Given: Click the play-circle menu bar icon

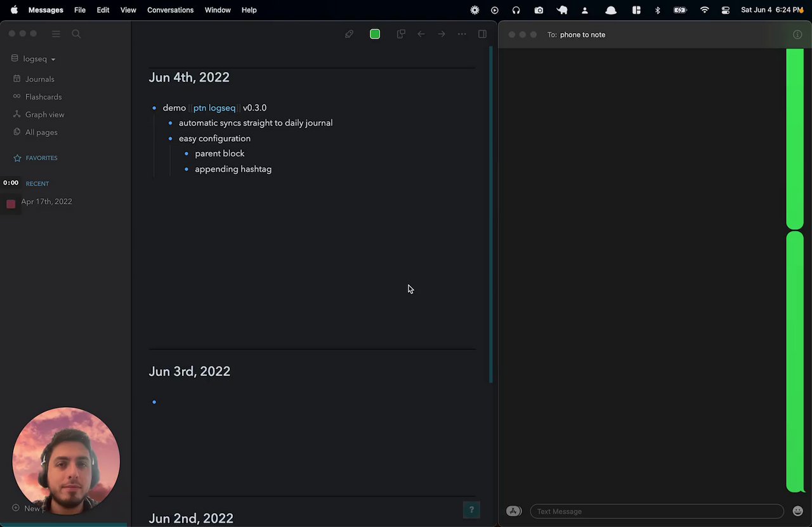Looking at the screenshot, I should coord(495,10).
